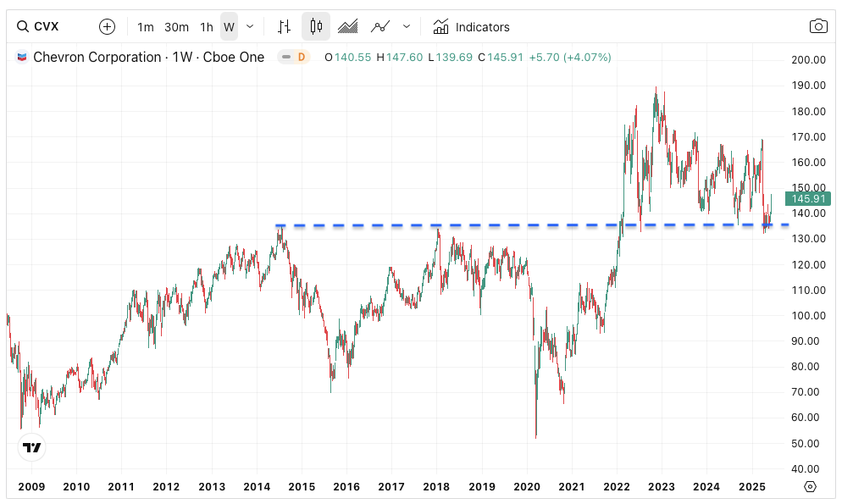The height and width of the screenshot is (504, 842).
Task: Open chart settings gear at bottom right
Action: point(810,486)
